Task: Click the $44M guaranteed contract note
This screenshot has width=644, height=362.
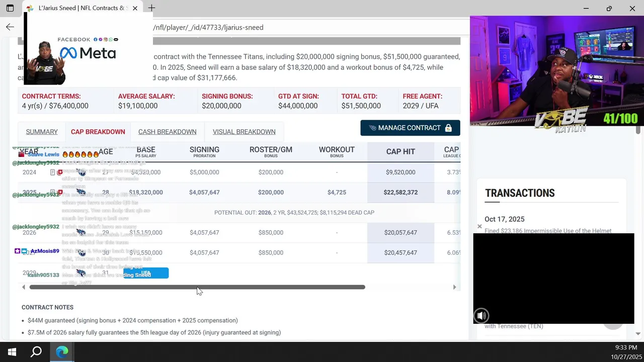Action: (x=133, y=320)
